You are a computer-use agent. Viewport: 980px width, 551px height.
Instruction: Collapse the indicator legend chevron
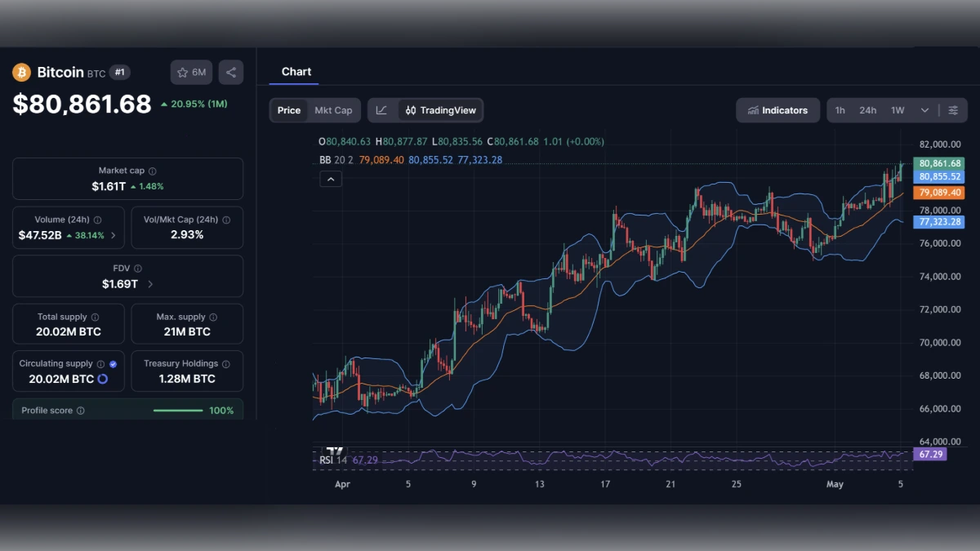click(x=330, y=180)
